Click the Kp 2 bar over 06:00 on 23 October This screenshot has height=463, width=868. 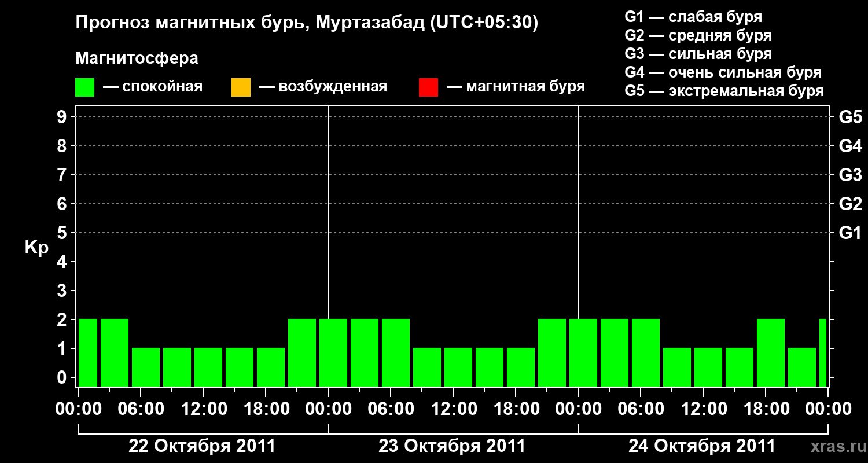click(x=396, y=352)
